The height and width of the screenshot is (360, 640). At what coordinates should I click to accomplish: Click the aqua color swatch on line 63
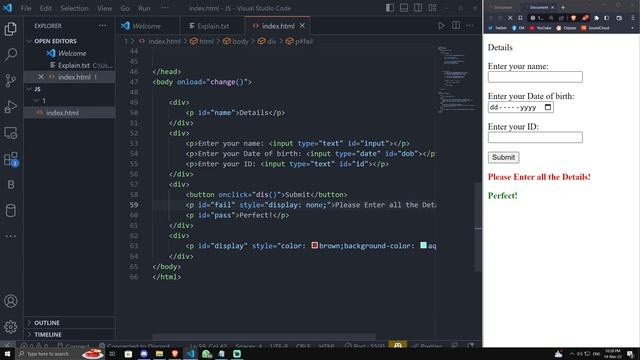coord(423,245)
